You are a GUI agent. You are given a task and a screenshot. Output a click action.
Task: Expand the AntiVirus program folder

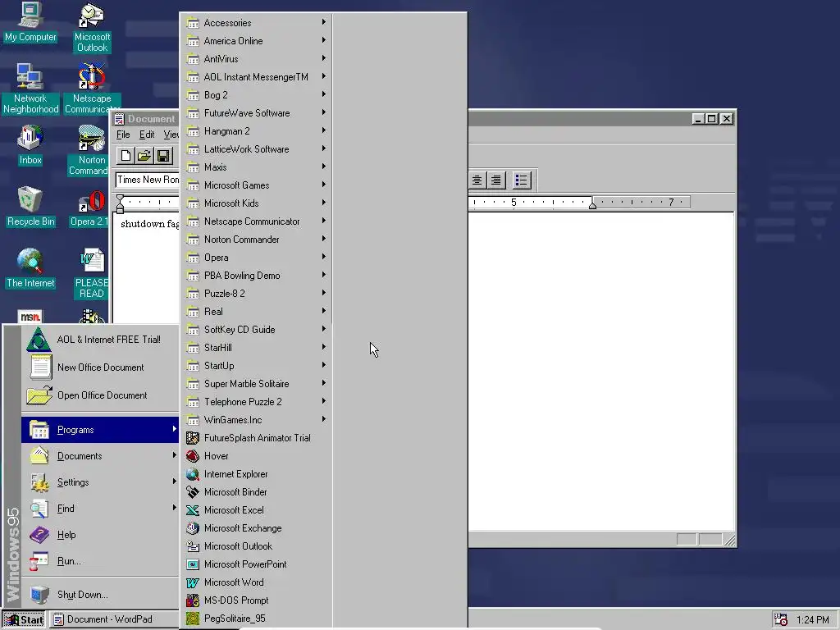[x=256, y=59]
